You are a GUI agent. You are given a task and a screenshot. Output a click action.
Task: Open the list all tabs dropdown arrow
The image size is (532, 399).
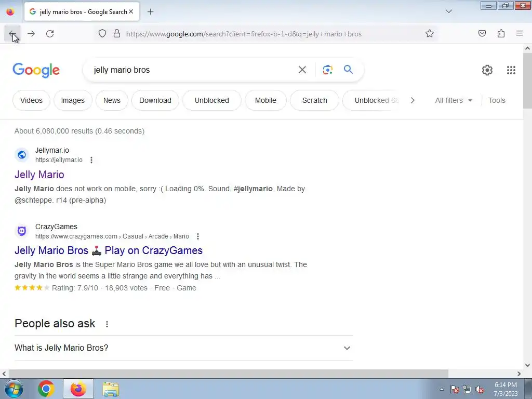point(448,11)
